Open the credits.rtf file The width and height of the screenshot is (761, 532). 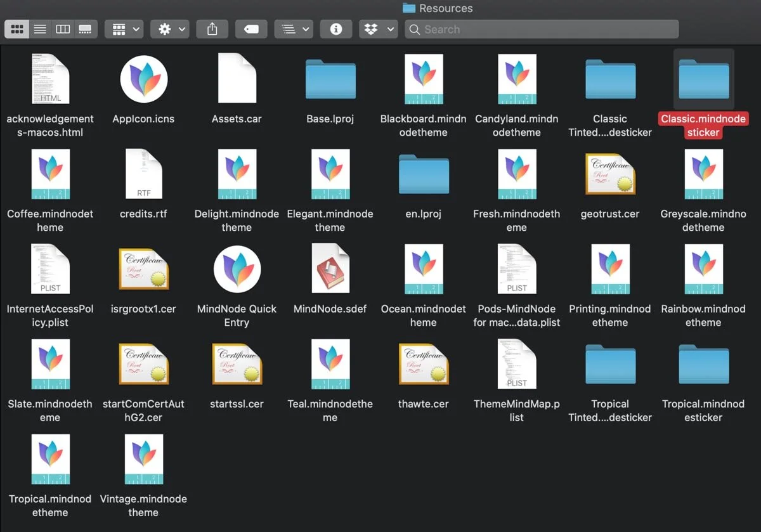pyautogui.click(x=144, y=174)
